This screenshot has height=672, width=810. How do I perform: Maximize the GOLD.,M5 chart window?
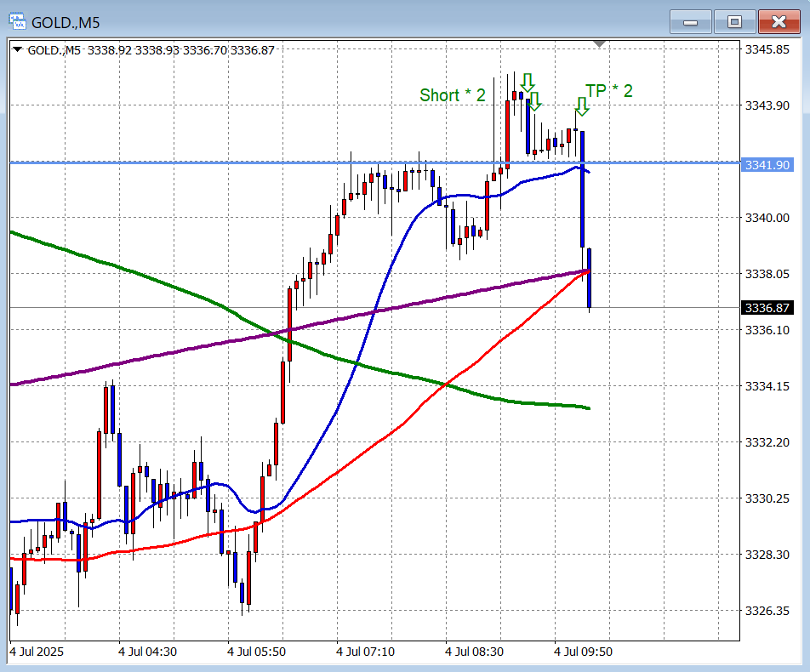(734, 22)
